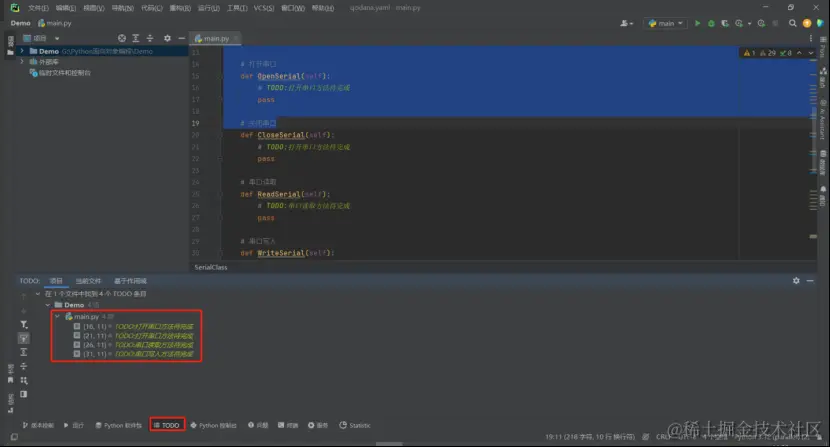Click the magnifier Search Everywhere icon
This screenshot has height=447, width=830.
point(792,23)
